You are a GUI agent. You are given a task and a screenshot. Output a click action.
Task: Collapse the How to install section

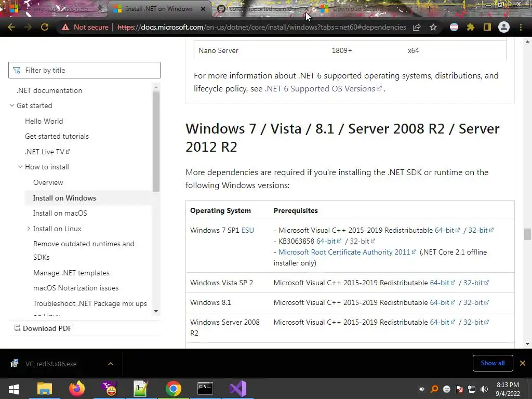pos(20,167)
